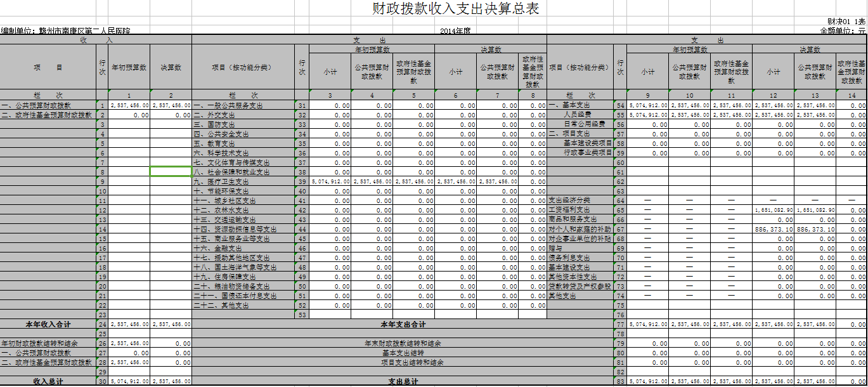The image size is (868, 387).
Task: Select the 其他资本性支出 cell
Action: tap(580, 277)
